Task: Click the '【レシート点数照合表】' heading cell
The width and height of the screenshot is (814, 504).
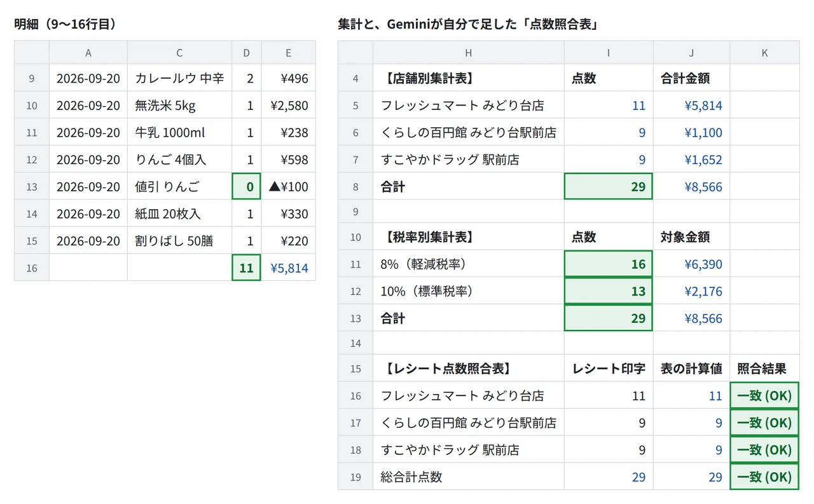Action: click(468, 368)
